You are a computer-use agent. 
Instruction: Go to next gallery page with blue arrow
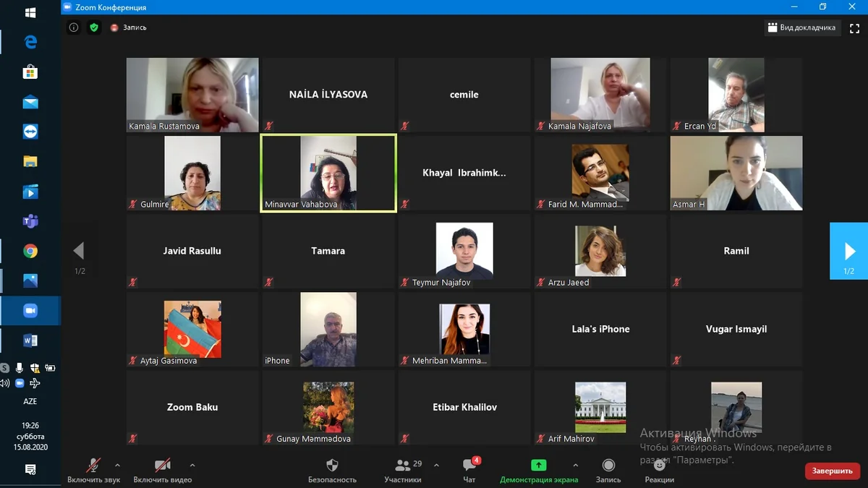coord(848,251)
